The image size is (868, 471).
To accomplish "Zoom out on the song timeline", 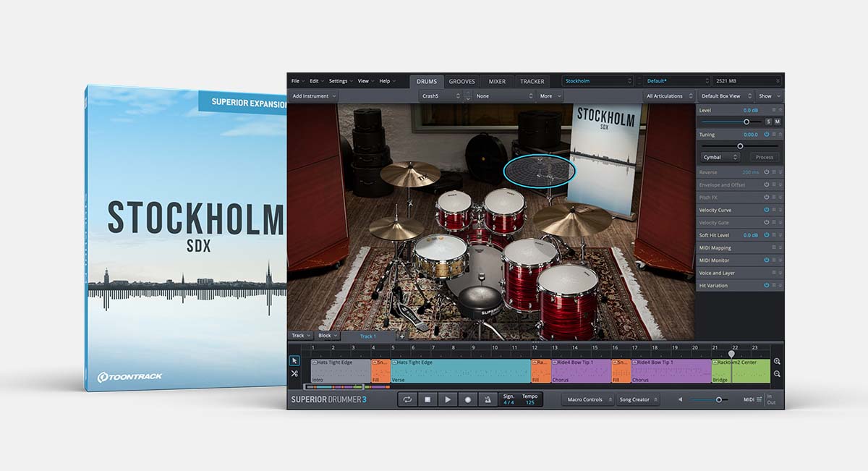I will 777,374.
